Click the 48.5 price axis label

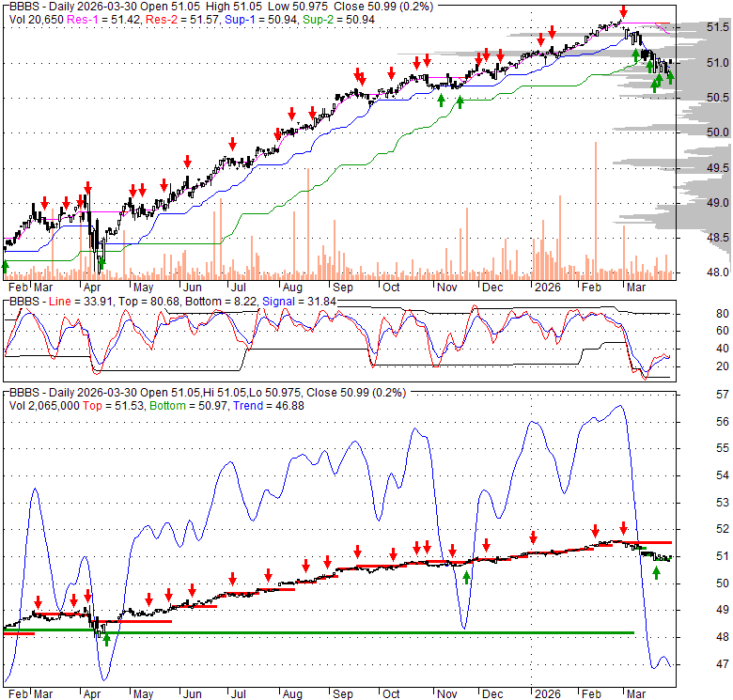pos(717,238)
